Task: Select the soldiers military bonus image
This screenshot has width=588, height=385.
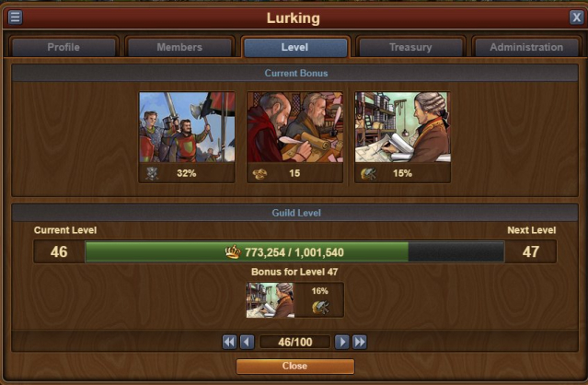Action: 187,127
